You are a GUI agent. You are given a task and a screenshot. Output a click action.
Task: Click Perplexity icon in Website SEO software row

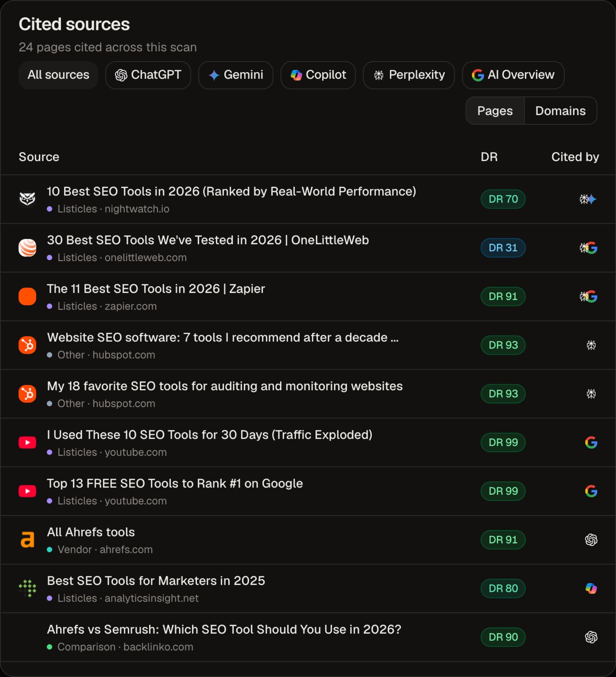(x=591, y=345)
